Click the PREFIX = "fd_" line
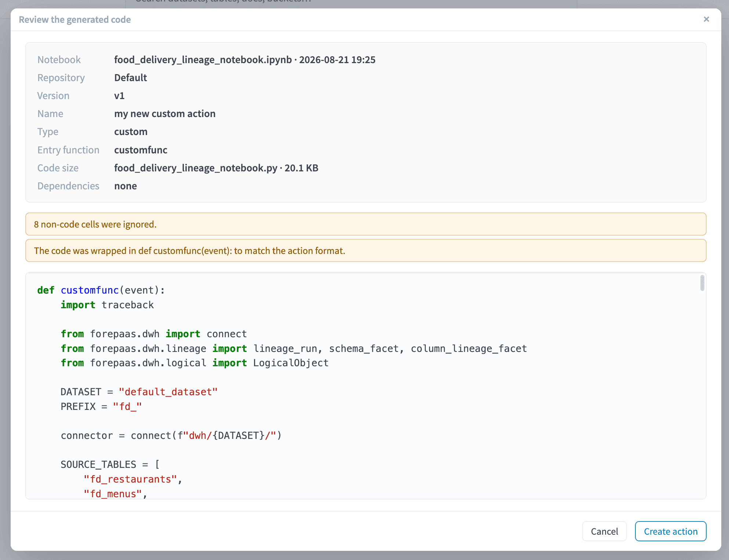Viewport: 729px width, 560px height. coord(101,406)
